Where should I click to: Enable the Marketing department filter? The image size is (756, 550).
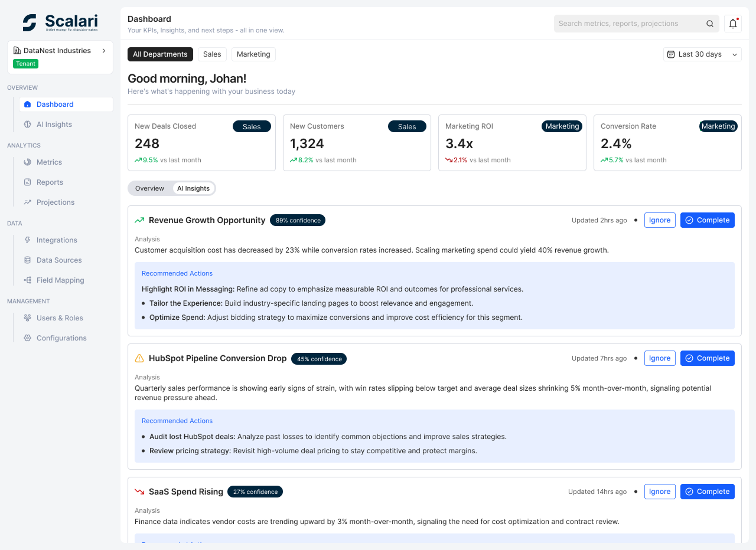[253, 54]
